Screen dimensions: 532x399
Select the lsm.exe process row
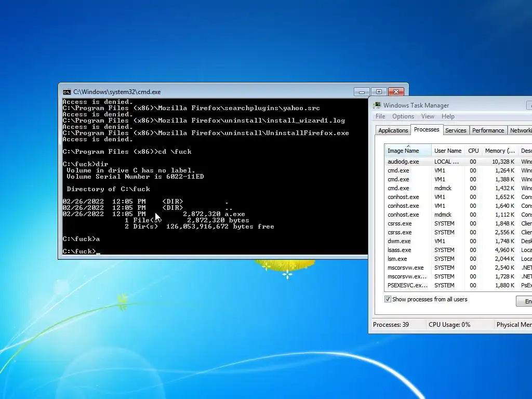pyautogui.click(x=458, y=259)
